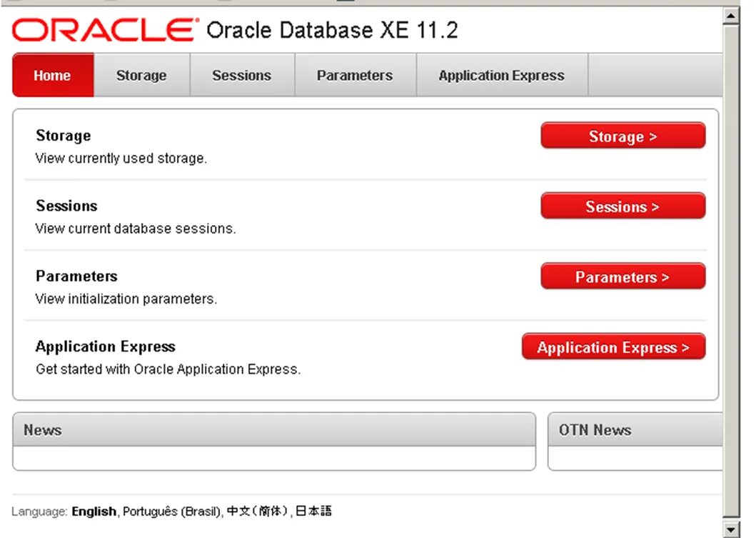Click the 'Oracle Database XE 11.2' title
The width and height of the screenshot is (756, 538).
332,31
